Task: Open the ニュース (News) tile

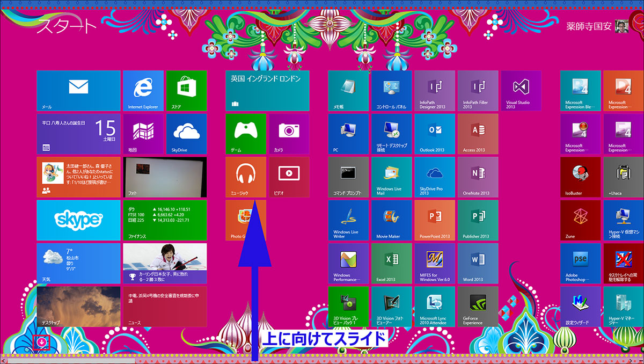Action: (x=165, y=307)
